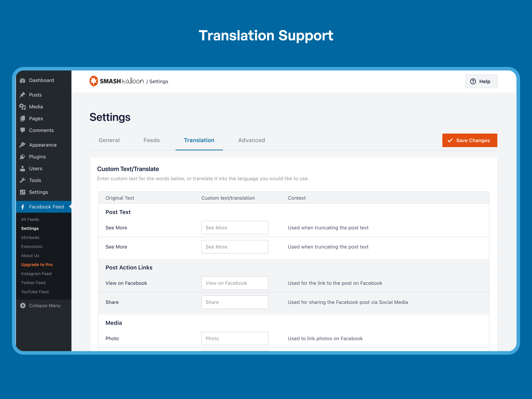Click the Appearance sidebar icon
Image resolution: width=532 pixels, height=399 pixels.
click(x=22, y=145)
